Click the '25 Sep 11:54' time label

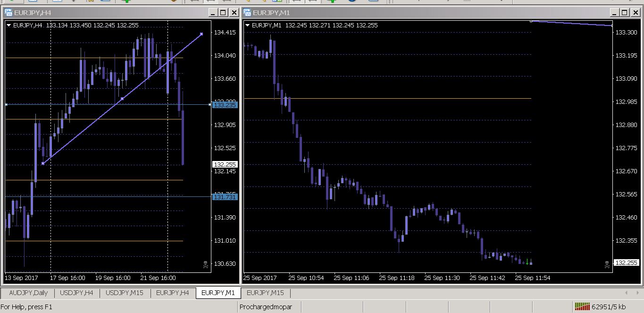pos(533,278)
